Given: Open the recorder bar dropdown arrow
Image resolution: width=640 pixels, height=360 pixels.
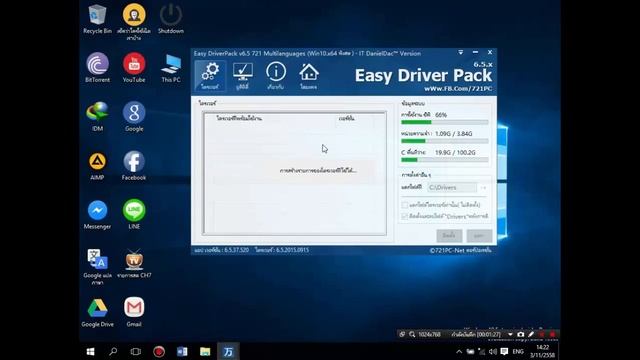Looking at the screenshot, I should point(510,334).
